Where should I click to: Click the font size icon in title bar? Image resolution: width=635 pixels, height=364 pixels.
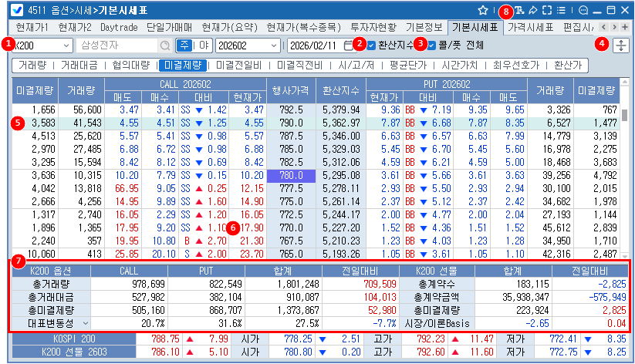(x=521, y=10)
